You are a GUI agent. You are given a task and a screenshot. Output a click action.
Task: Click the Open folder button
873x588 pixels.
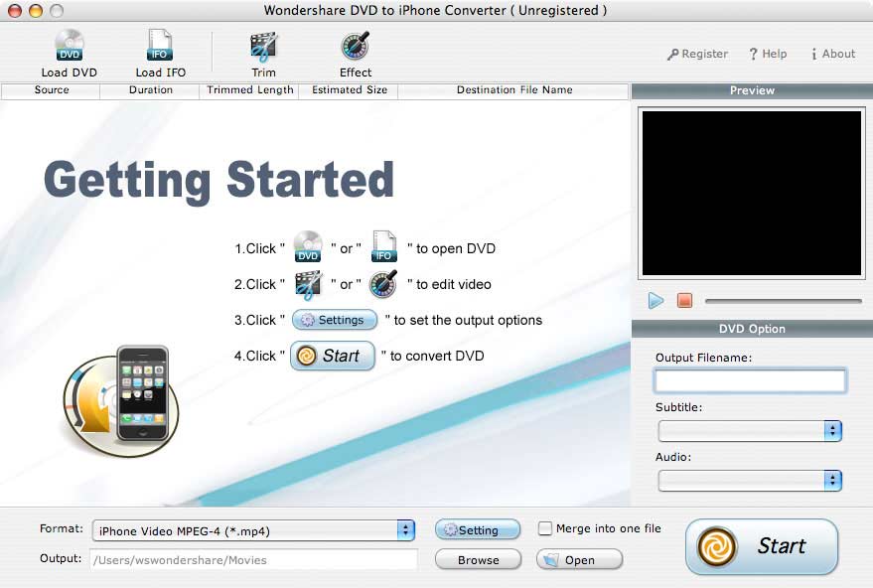point(580,559)
